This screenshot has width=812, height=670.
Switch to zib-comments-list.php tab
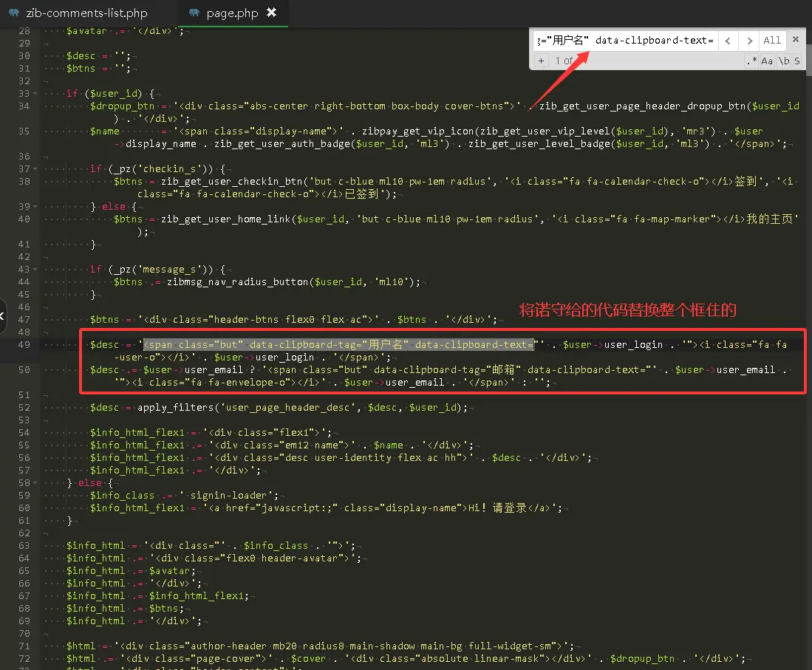tap(86, 13)
